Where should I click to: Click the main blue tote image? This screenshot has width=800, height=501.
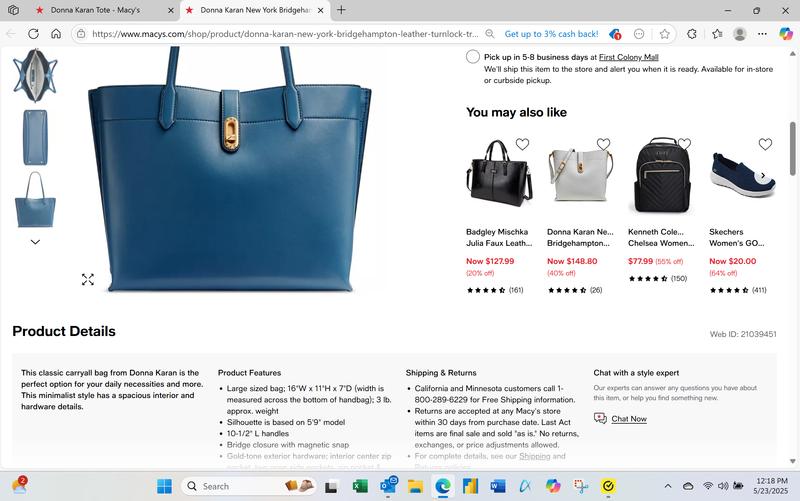click(230, 171)
